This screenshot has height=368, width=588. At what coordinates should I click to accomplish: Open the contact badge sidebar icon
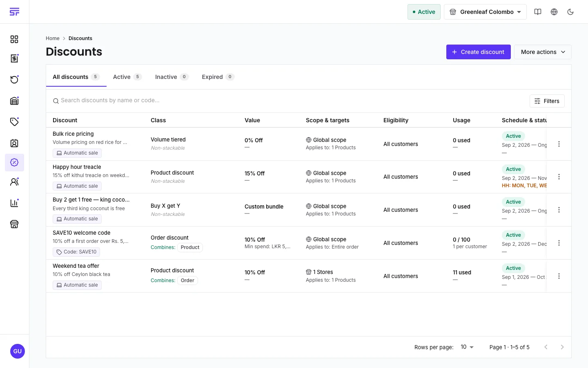pos(14,143)
